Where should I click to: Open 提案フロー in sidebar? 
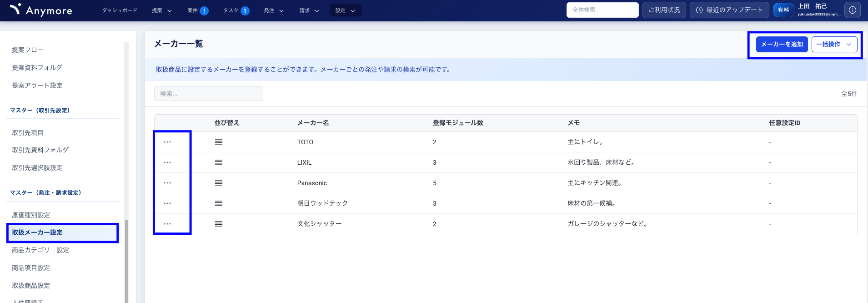tap(28, 50)
